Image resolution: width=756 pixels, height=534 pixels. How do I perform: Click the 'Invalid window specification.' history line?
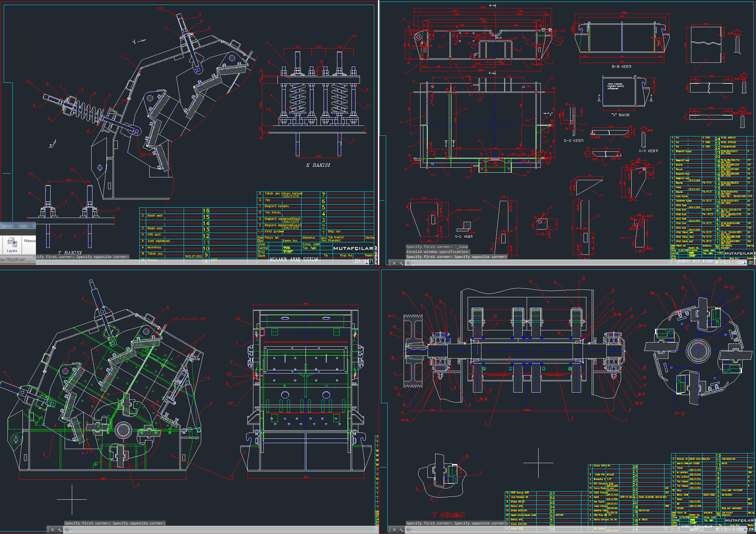438,251
